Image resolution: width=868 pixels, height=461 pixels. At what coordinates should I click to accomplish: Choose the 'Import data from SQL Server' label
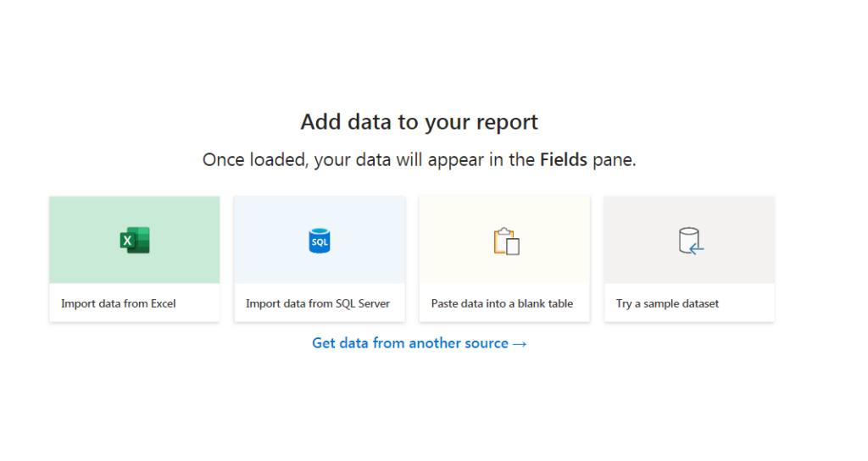pos(318,303)
